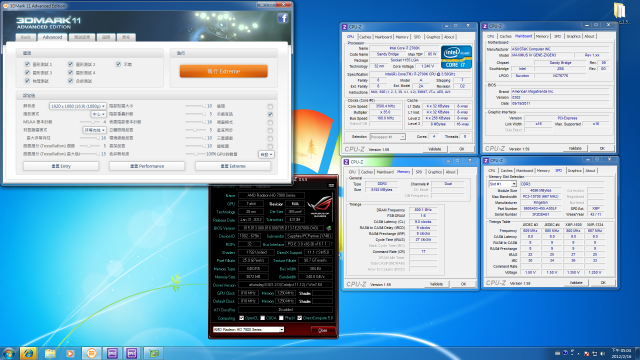640x360 pixels.
Task: Activate the green GPU-Z taskbar icon
Action: (x=154, y=353)
